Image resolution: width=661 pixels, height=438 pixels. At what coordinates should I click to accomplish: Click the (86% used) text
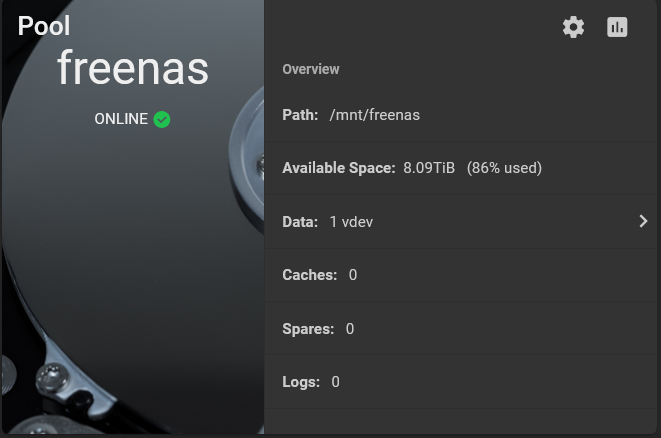pos(504,168)
